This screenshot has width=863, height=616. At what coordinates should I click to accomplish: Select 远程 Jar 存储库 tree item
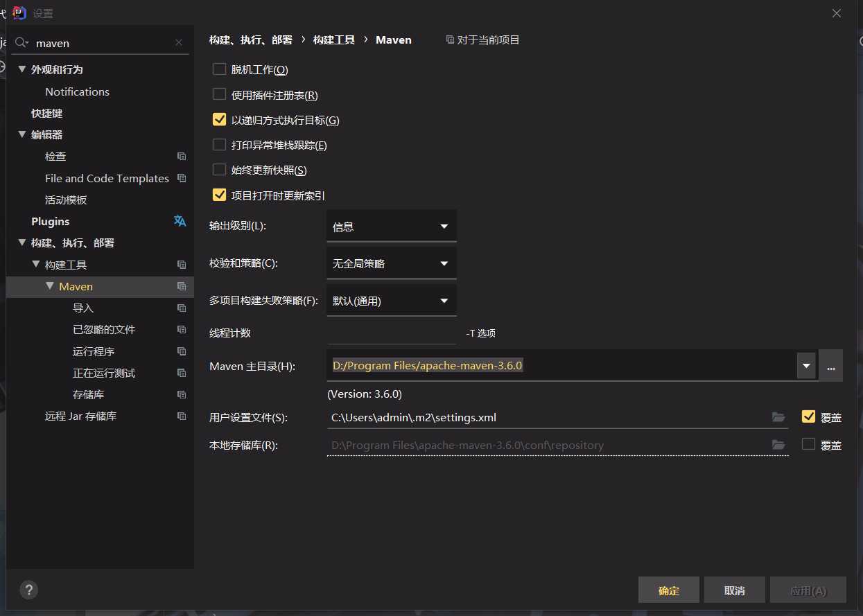[80, 416]
